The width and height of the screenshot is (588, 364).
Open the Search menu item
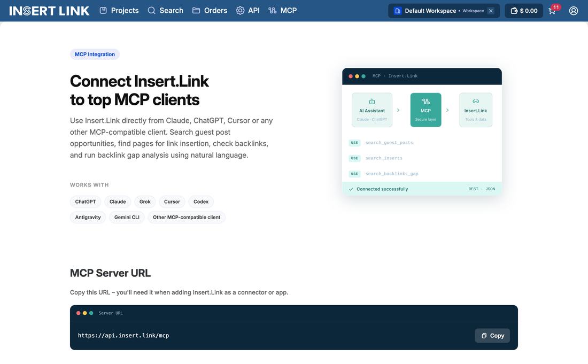tap(165, 11)
